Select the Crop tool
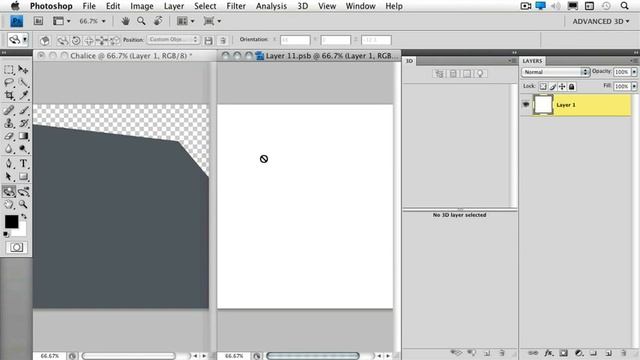Screen dimensions: 640x360 pyautogui.click(x=9, y=96)
